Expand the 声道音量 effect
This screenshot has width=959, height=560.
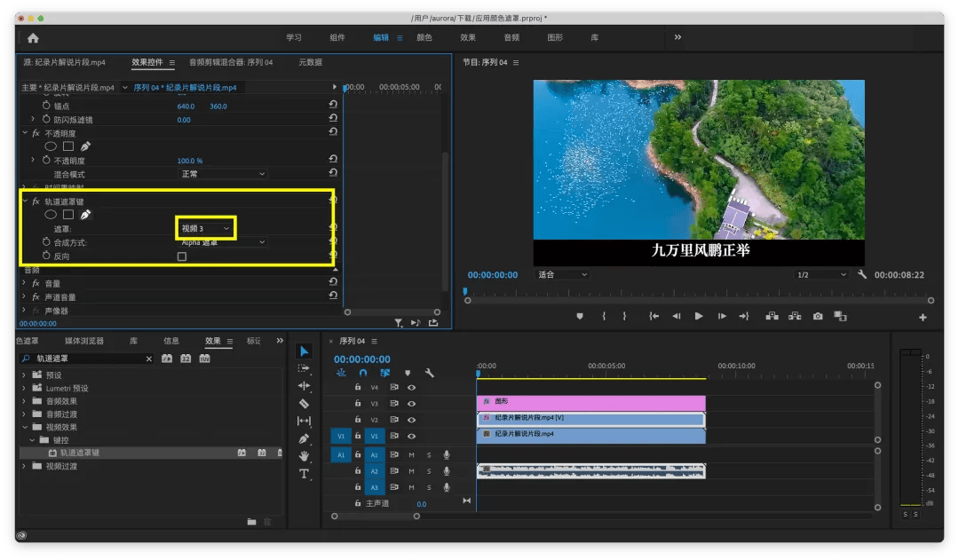pos(24,296)
